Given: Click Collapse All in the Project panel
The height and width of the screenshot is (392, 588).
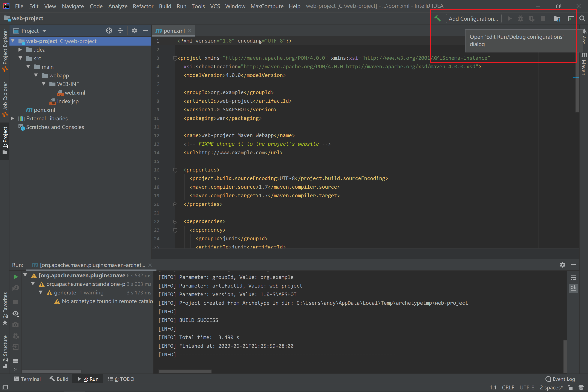Looking at the screenshot, I should pyautogui.click(x=120, y=31).
